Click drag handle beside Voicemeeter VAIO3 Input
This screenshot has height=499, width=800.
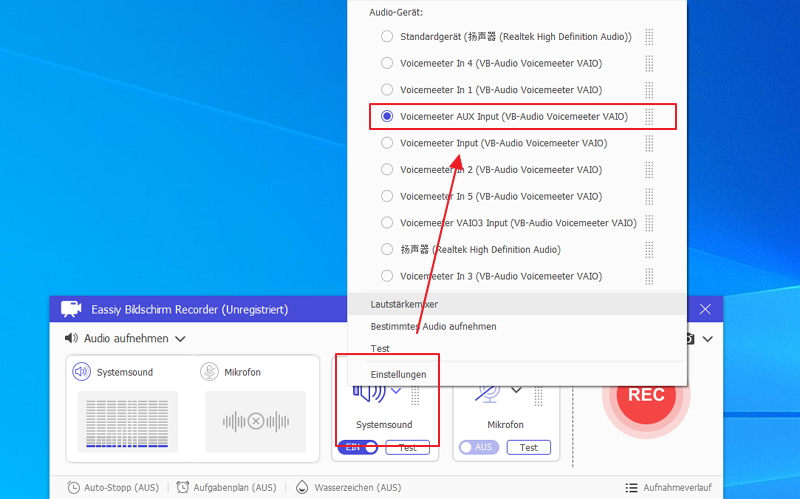point(649,223)
